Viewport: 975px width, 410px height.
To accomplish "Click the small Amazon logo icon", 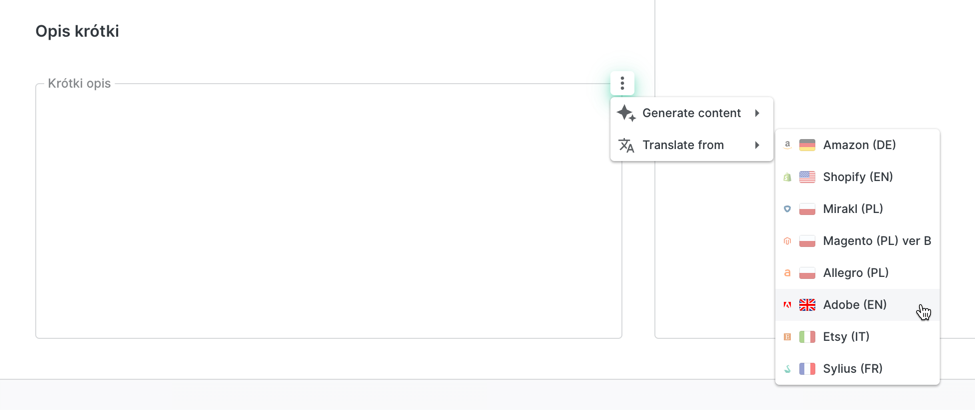I will pyautogui.click(x=787, y=145).
